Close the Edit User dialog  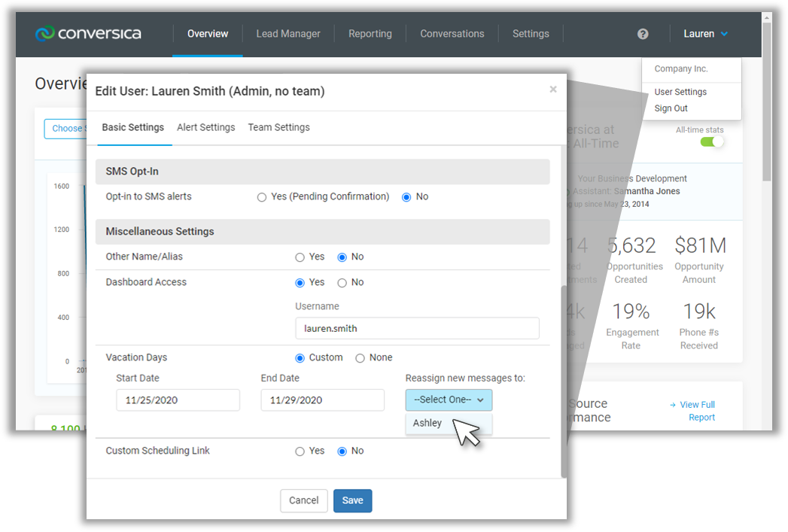tap(553, 90)
